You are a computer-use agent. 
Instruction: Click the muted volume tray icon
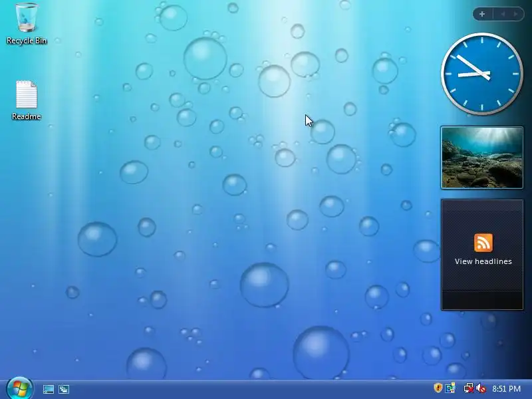[x=481, y=388]
